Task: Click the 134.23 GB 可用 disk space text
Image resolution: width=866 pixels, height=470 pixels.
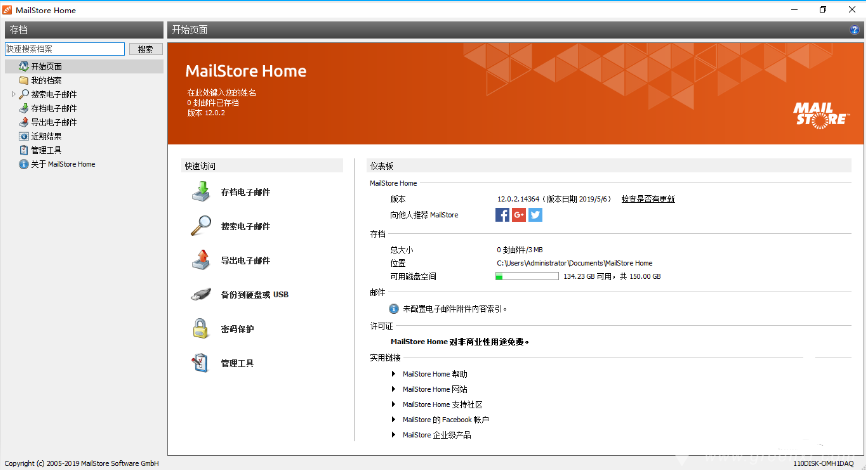Action: (588, 276)
